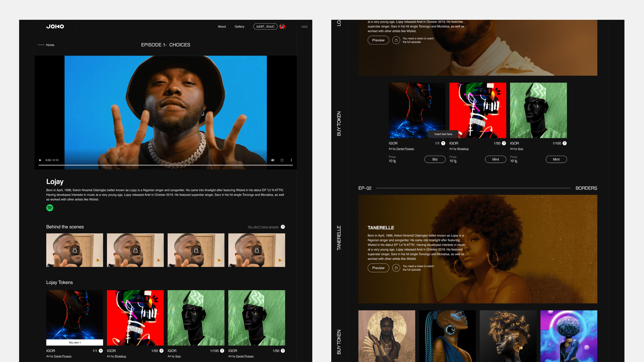Click the Spotify icon under Lojay bio
This screenshot has height=362, width=644.
pos(50,208)
